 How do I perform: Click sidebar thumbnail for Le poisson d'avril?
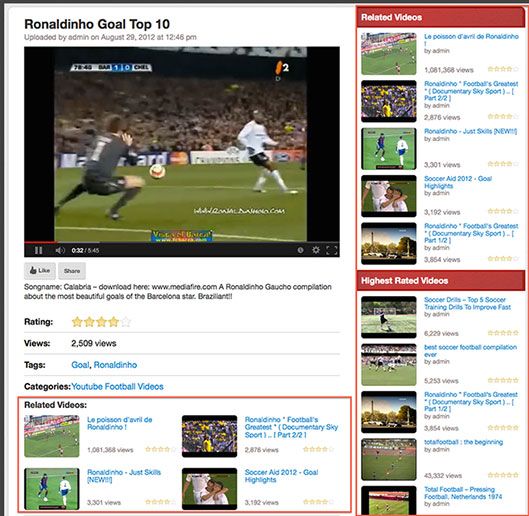389,54
